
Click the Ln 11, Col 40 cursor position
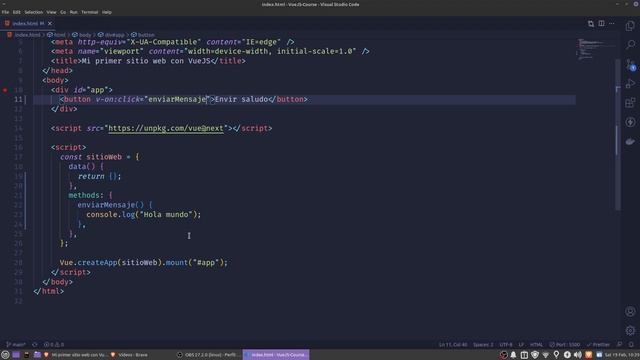pos(453,344)
